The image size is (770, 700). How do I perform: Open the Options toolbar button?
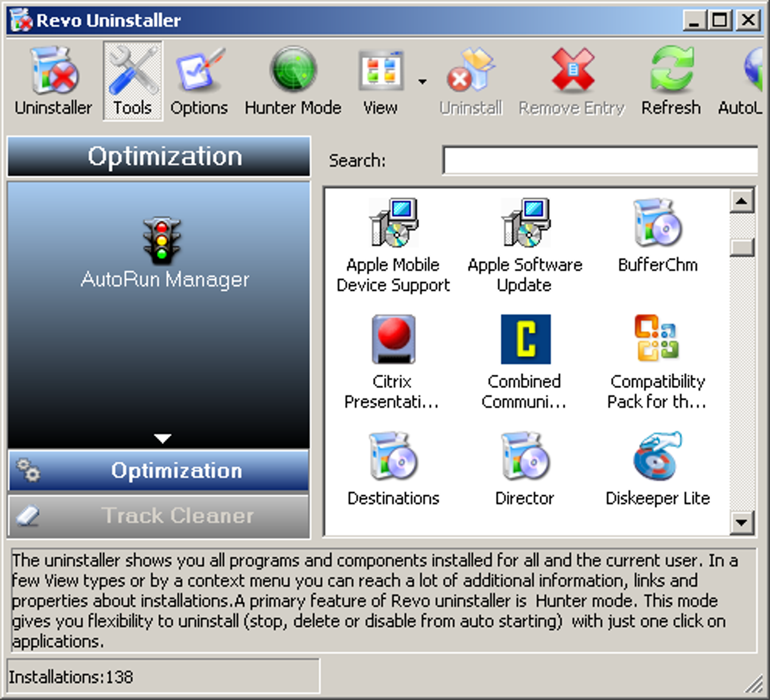(x=199, y=82)
